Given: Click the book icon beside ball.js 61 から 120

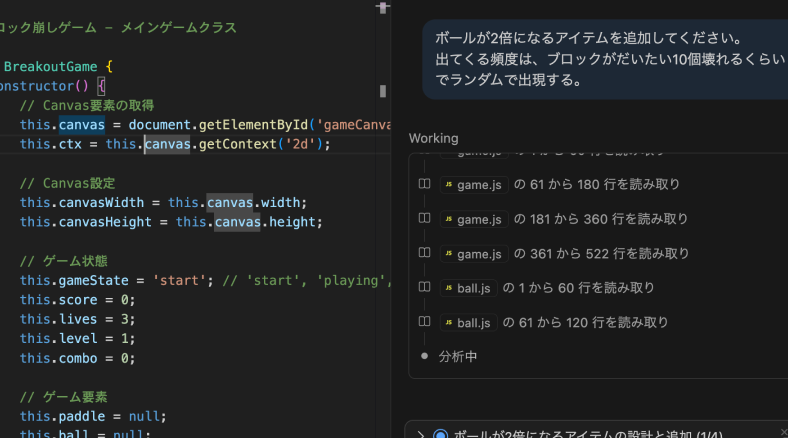Looking at the screenshot, I should point(424,321).
